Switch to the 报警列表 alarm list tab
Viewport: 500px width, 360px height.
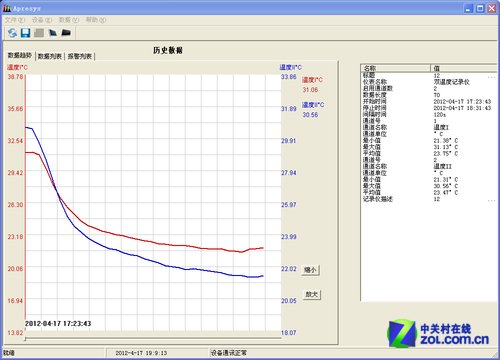click(80, 56)
